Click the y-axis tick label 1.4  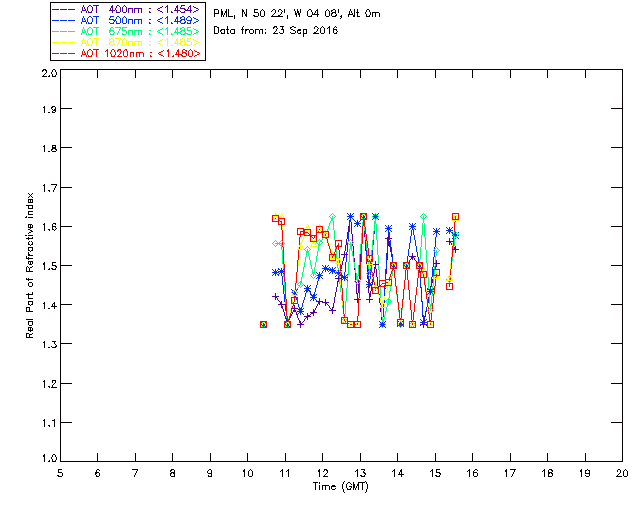tap(49, 305)
